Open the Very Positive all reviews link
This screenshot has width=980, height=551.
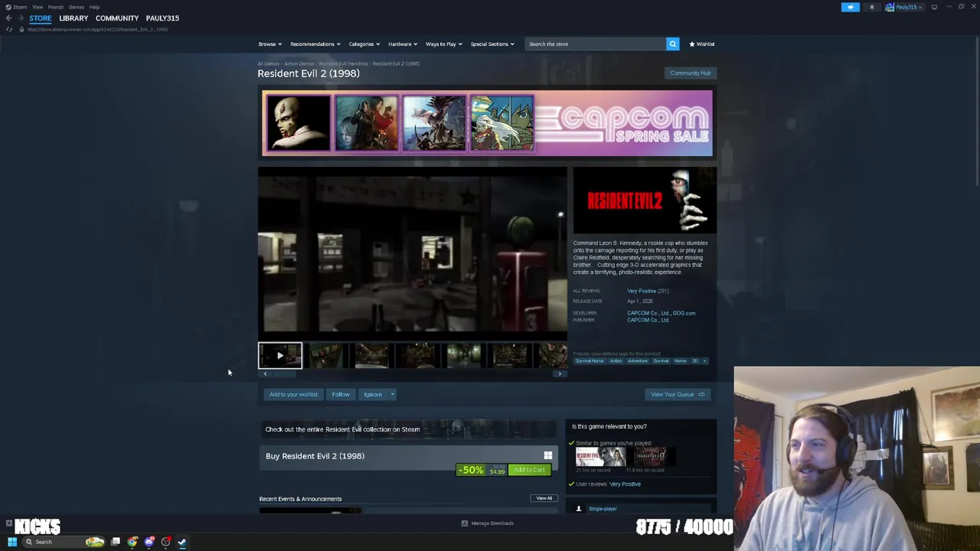point(642,291)
